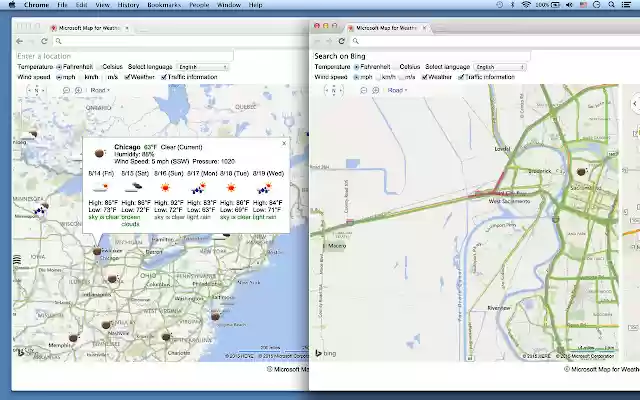Click the Virginia Beach weather marker
The image size is (640, 400).
pyautogui.click(x=216, y=316)
